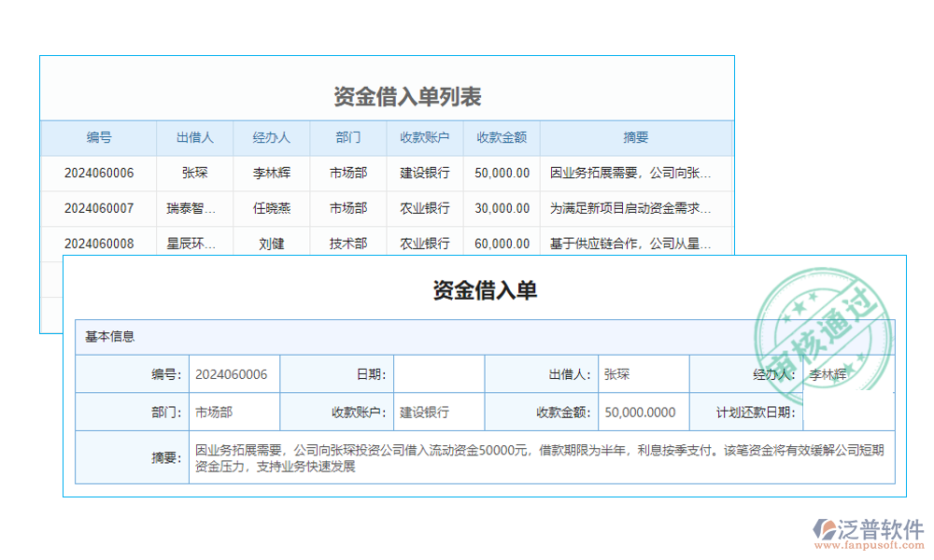Switch to the 资金借入单 detail window
This screenshot has width=934, height=560.
[486, 290]
